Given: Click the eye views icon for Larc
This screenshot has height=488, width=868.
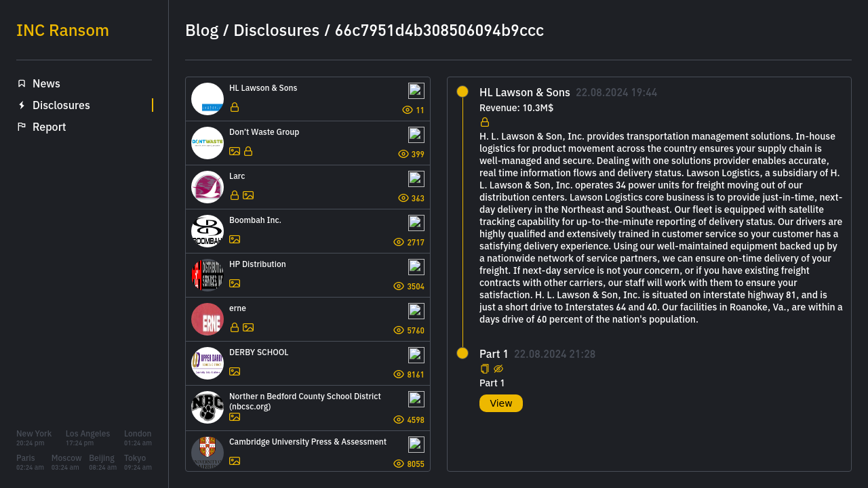Looking at the screenshot, I should [x=403, y=198].
